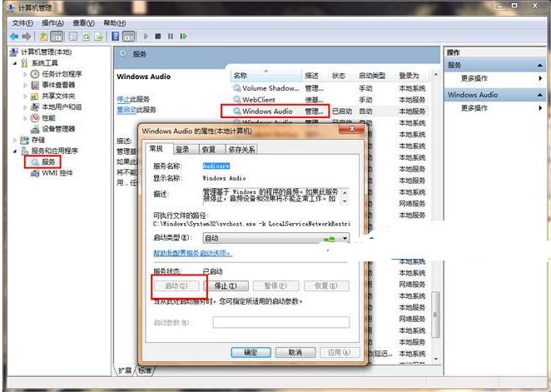Expand the 任务计划程序 tree node

tap(25, 74)
